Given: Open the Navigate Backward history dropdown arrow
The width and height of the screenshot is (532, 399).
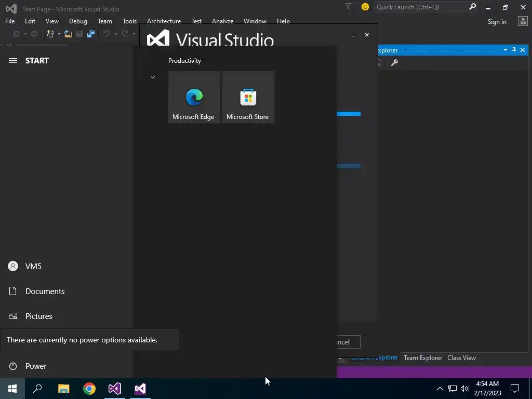Looking at the screenshot, I should click(25, 34).
